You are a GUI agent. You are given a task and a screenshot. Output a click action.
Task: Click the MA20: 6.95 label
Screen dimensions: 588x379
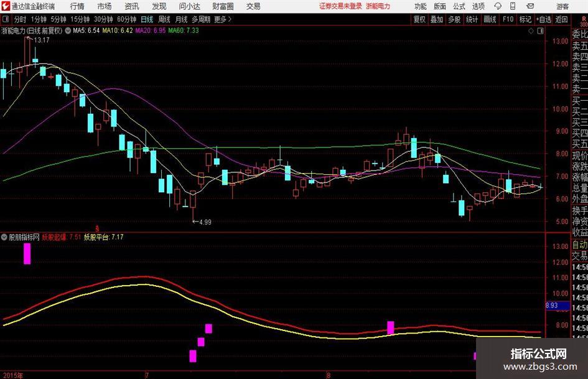pos(151,30)
